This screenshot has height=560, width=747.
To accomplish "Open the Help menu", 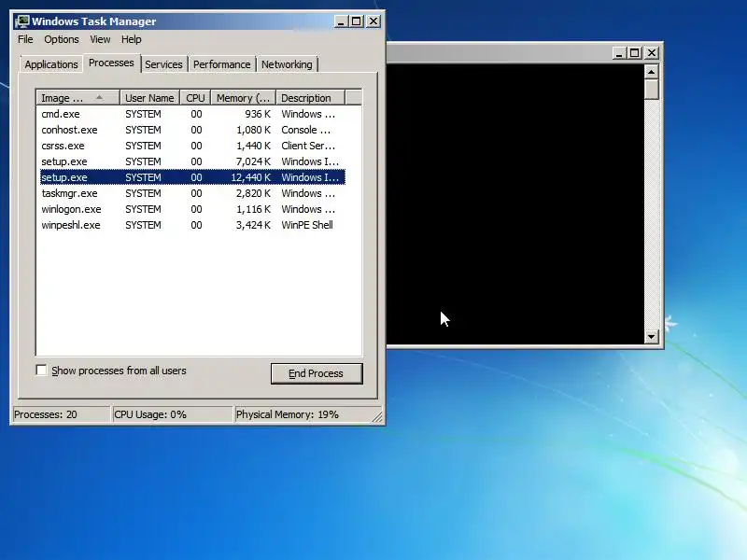I will pos(131,39).
